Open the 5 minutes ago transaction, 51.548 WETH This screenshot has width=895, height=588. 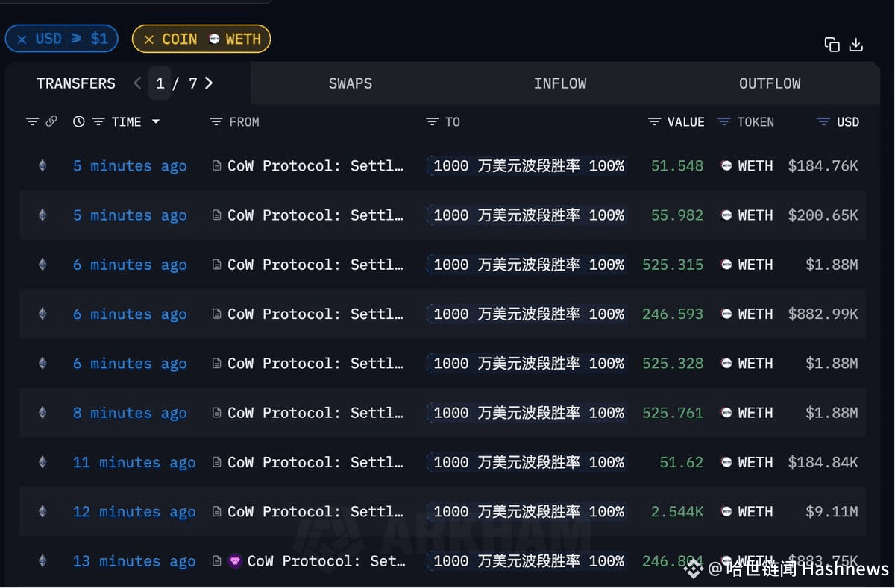click(130, 165)
